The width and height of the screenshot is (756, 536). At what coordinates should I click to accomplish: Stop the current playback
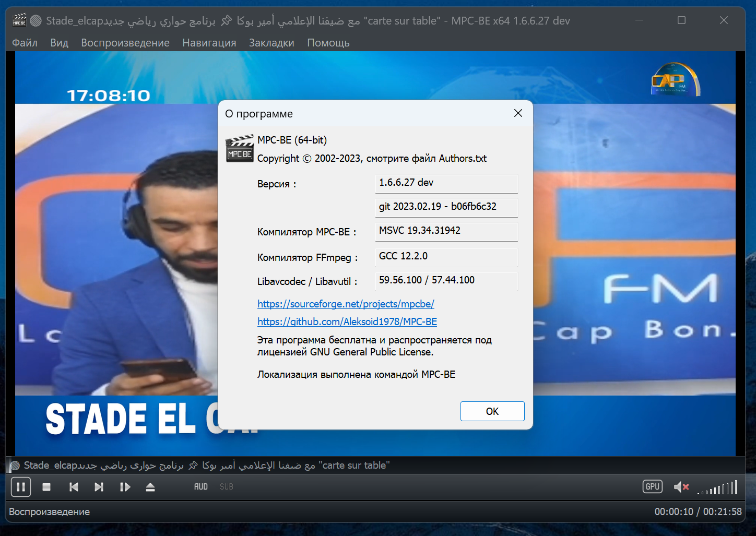point(46,486)
